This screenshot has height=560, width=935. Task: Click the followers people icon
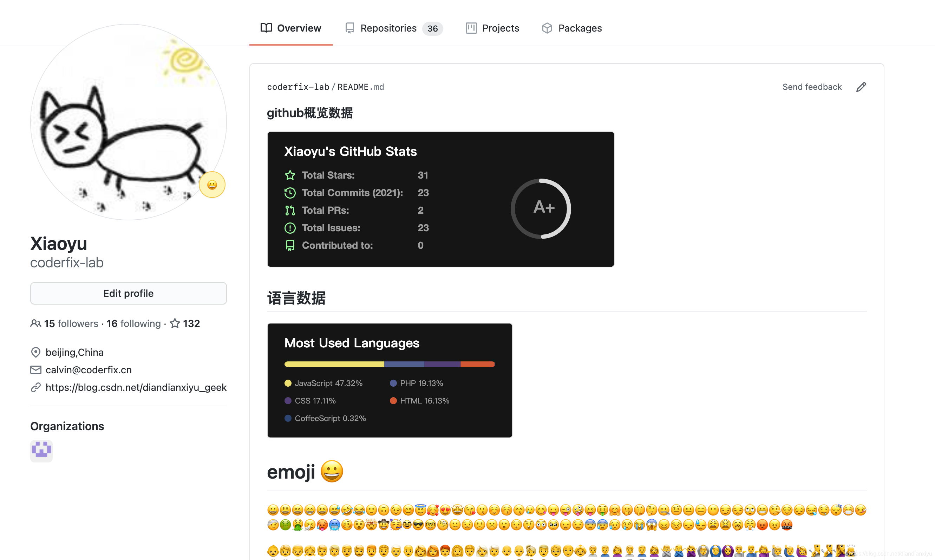point(35,324)
